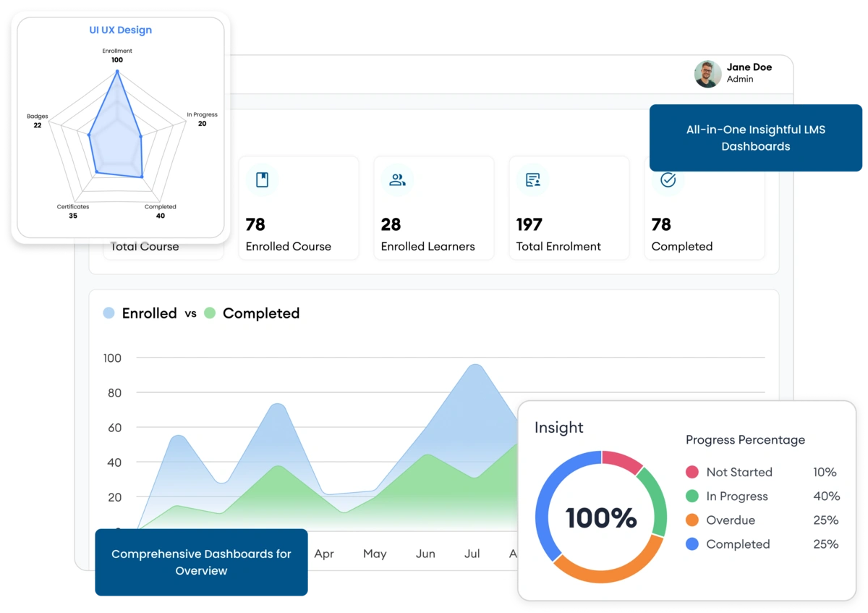Click the Enrolled Course book icon
Screen dimensions: 868x613
(262, 180)
